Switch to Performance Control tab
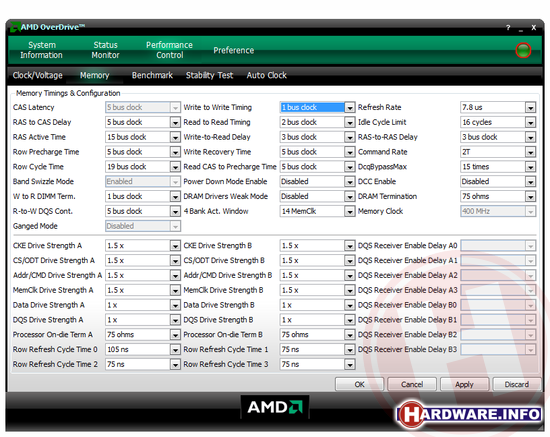The image size is (550, 437). point(169,50)
